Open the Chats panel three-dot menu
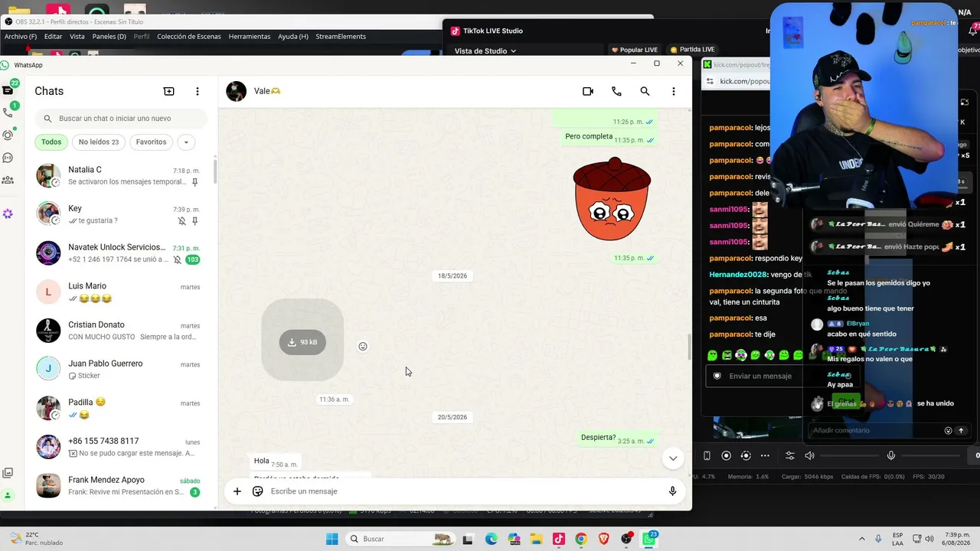The height and width of the screenshot is (551, 980). [x=197, y=91]
